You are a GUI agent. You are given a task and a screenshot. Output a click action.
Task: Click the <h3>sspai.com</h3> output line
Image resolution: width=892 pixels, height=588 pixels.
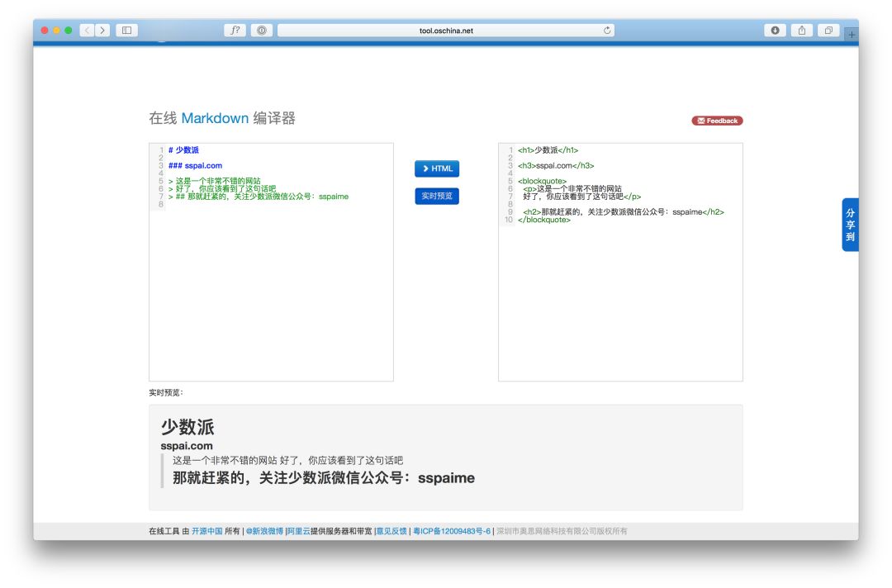[556, 165]
